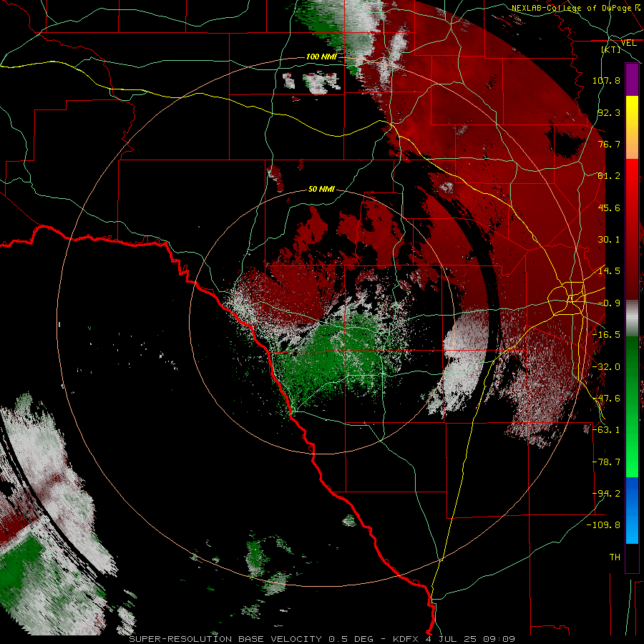
Task: Click the -63.1 scale value
Action: [x=606, y=430]
